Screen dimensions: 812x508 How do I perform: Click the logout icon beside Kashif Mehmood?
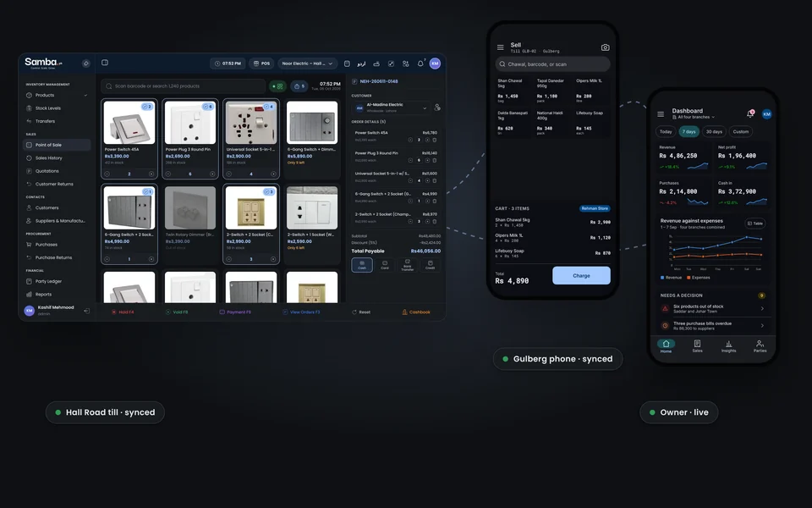tap(86, 311)
